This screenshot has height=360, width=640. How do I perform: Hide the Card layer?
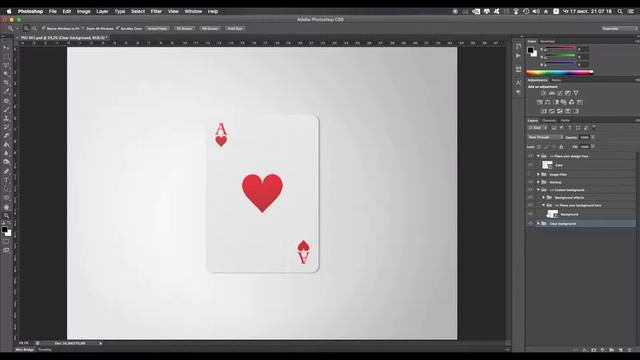tap(530, 165)
